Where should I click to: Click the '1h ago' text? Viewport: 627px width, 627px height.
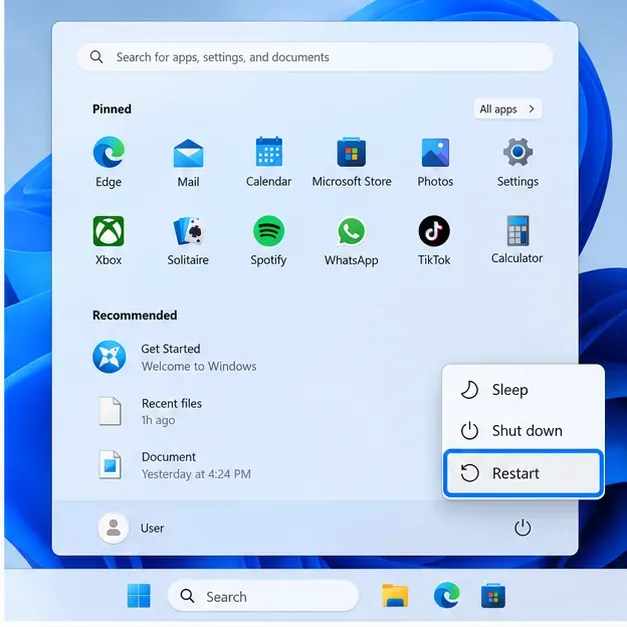click(158, 420)
